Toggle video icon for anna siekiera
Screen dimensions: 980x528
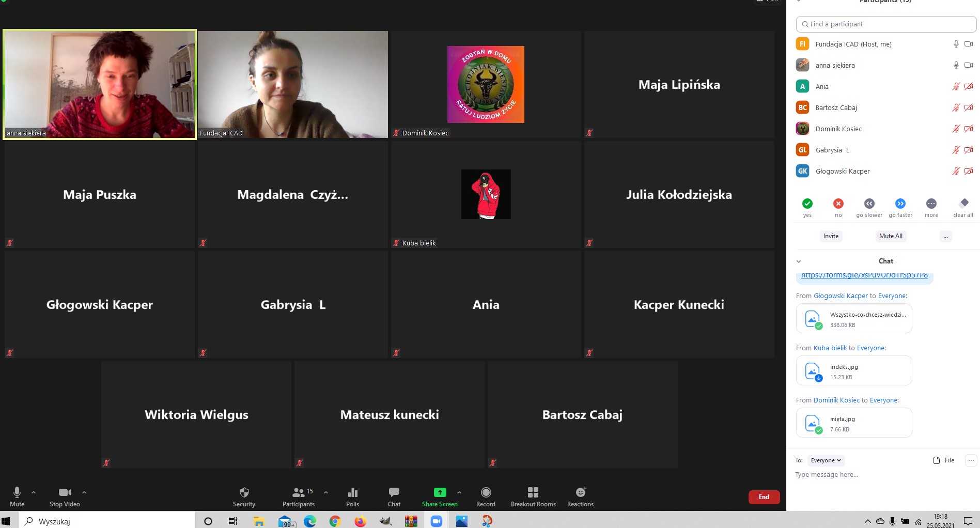coord(969,66)
